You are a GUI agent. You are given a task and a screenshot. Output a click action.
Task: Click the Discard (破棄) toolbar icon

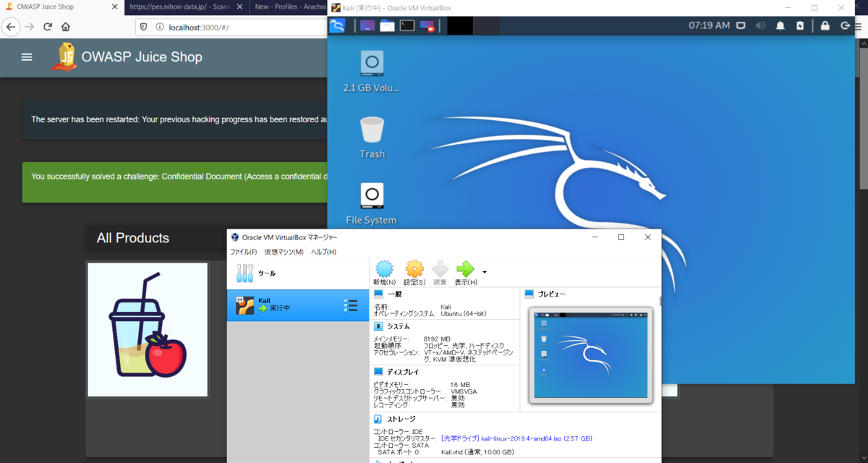click(440, 273)
